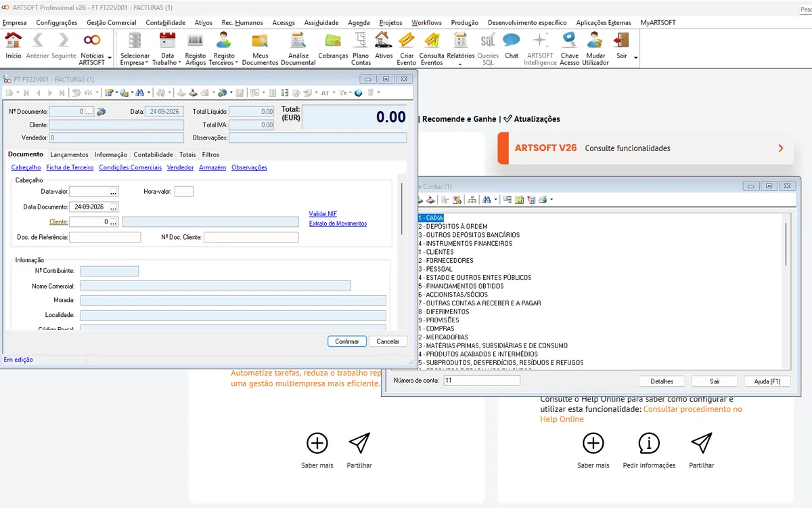Click the Número de conta field
The image size is (812, 508).
point(481,381)
